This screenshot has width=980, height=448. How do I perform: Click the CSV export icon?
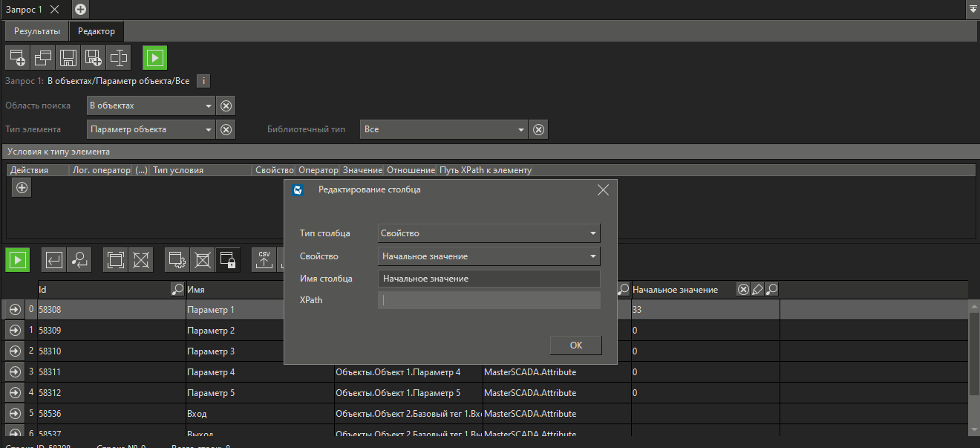pos(264,259)
